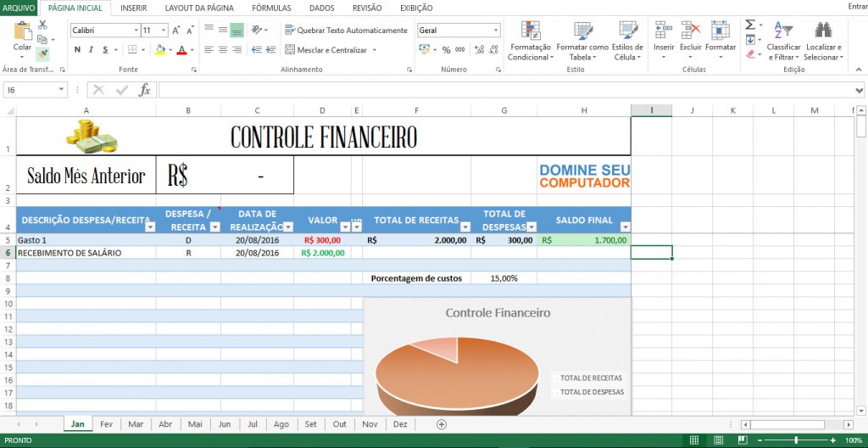Viewport: 868px width, 448px height.
Task: Click the Colar paste icon
Action: pos(23,31)
